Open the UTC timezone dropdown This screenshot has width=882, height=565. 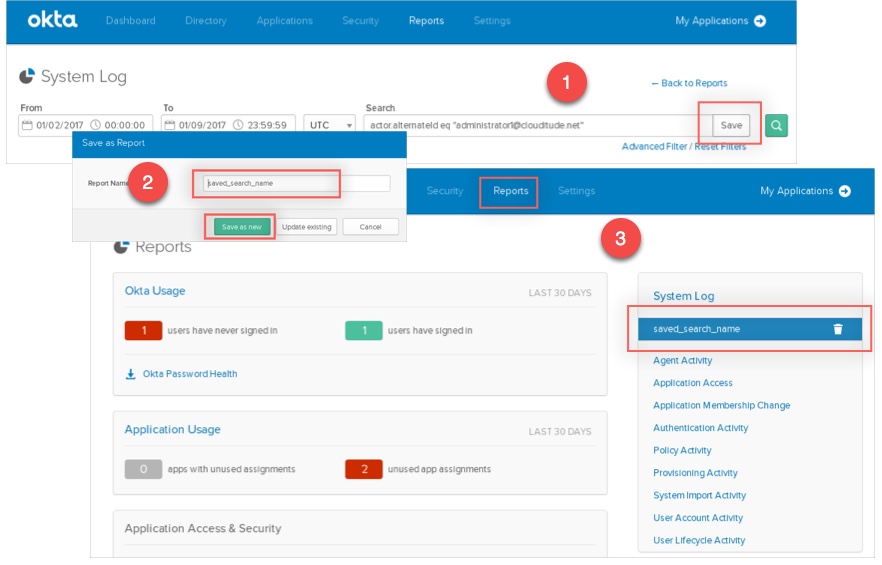[330, 125]
